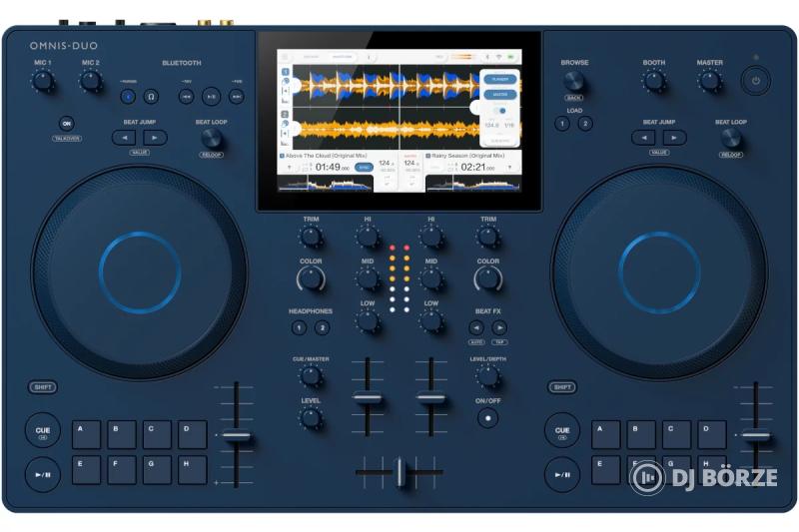Start the left deck with its play/pause button
The width and height of the screenshot is (799, 532).
point(43,474)
